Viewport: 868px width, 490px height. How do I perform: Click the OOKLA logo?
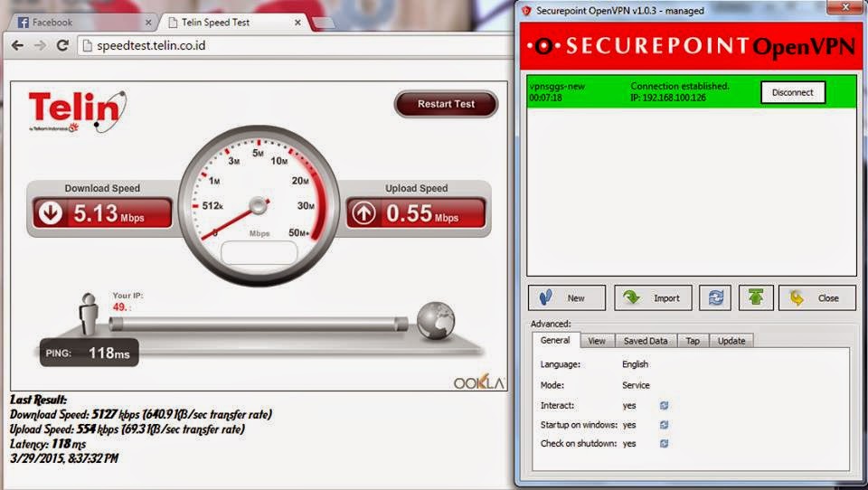[x=479, y=382]
